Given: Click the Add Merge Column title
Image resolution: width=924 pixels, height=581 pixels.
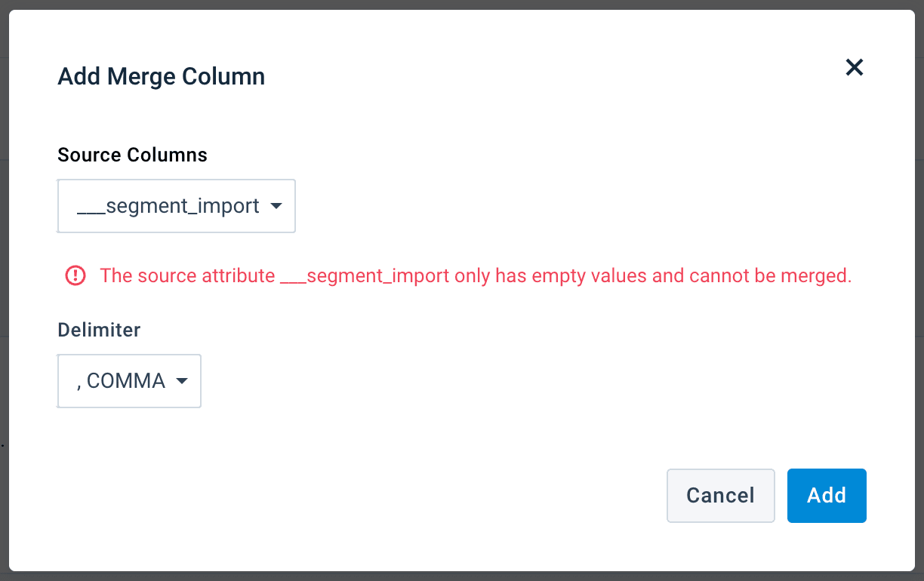Looking at the screenshot, I should (x=161, y=76).
